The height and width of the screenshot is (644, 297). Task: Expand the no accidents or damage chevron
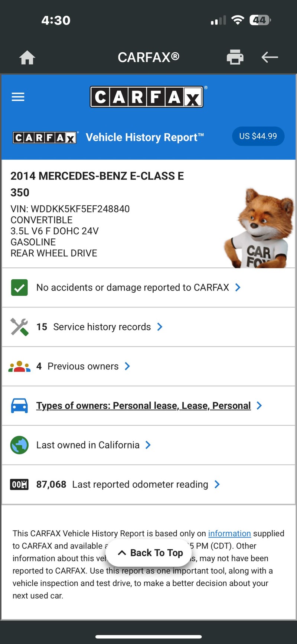[x=238, y=287]
